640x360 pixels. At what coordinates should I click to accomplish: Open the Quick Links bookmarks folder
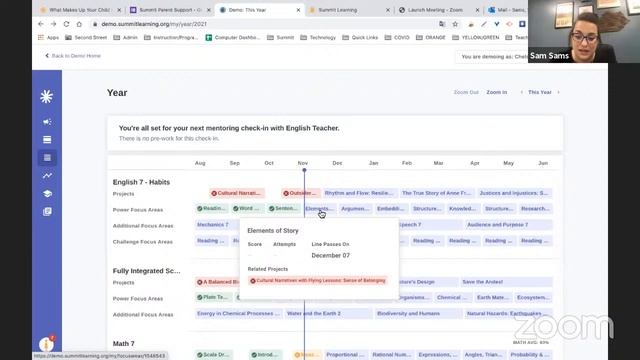click(360, 38)
